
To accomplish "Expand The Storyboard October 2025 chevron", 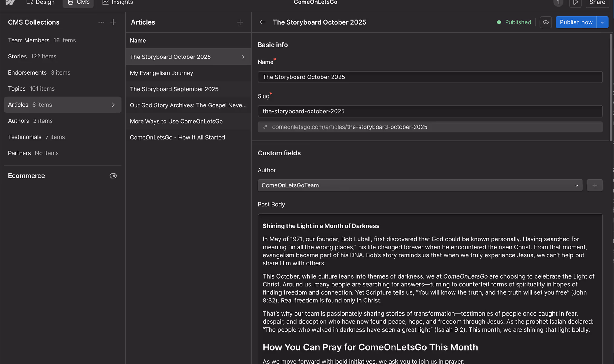I will click(243, 57).
